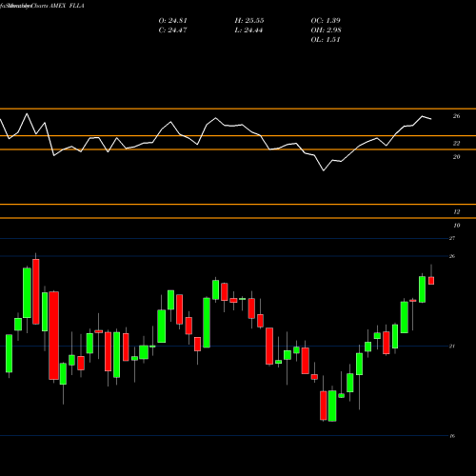476x476 pixels.
Task: Click the indicator axis label 10
Action: (x=456, y=226)
